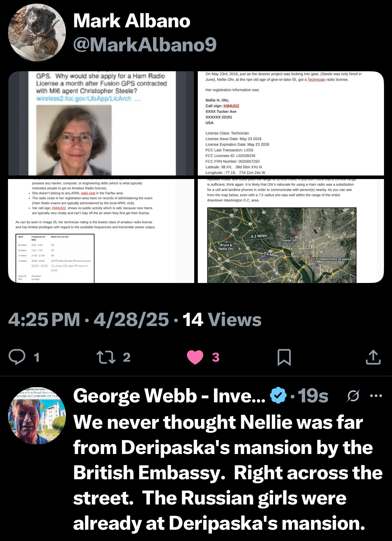Bookmark this tweet

coord(284,357)
